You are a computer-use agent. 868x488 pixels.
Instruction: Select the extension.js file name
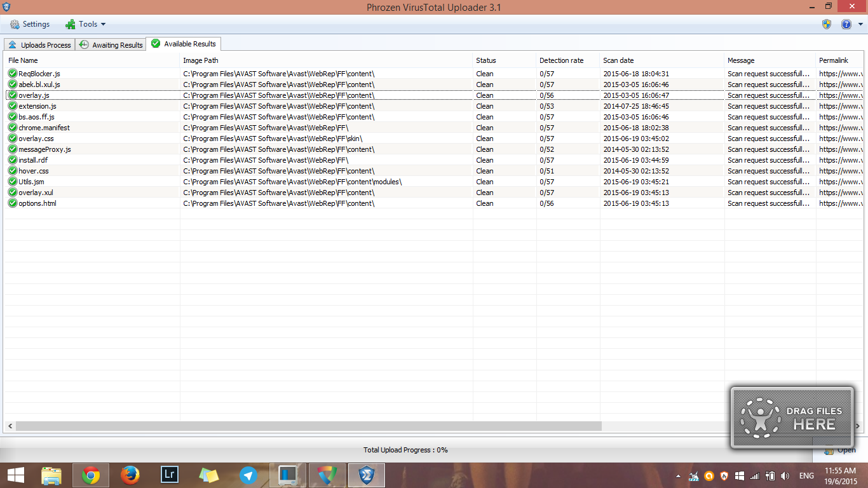(x=37, y=106)
